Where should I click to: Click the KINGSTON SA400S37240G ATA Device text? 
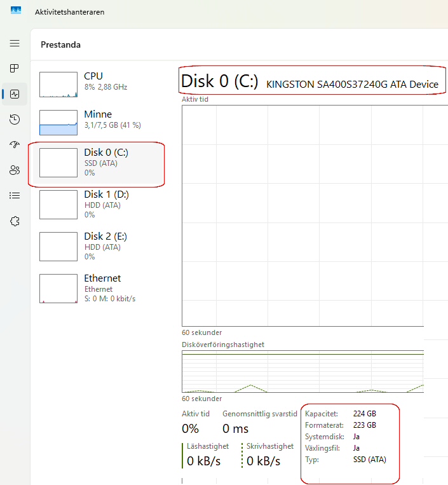[352, 84]
